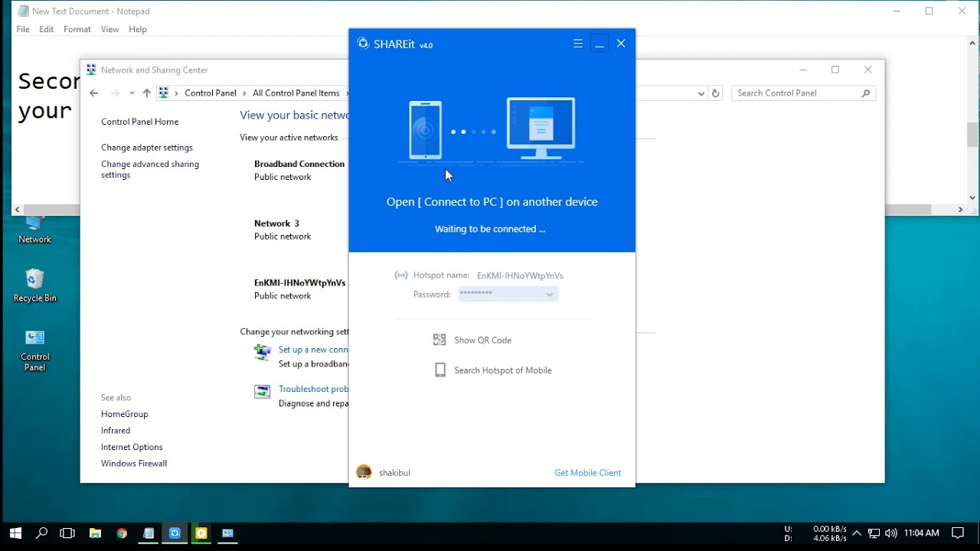Open Notepad Help menu
Screen dimensions: 980x551
(138, 29)
